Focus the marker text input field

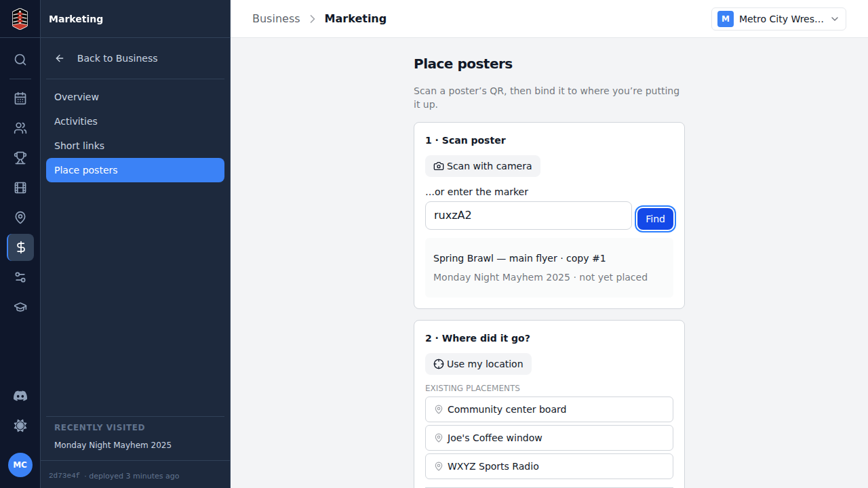(x=528, y=216)
